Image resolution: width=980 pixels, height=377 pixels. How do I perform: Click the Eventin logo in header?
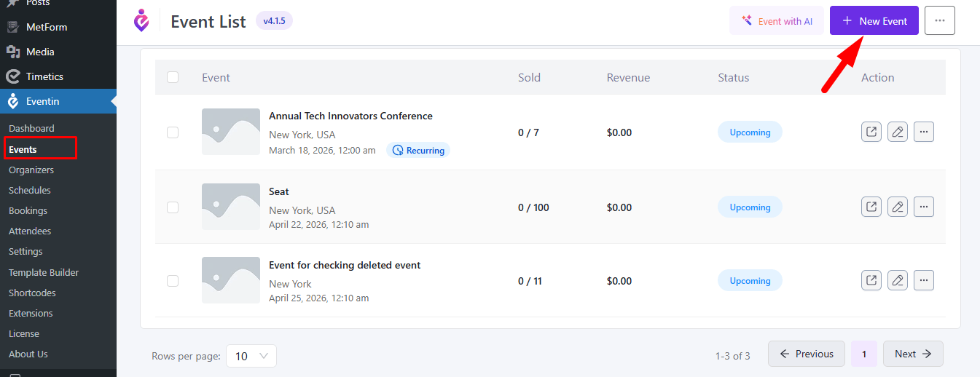coord(141,20)
